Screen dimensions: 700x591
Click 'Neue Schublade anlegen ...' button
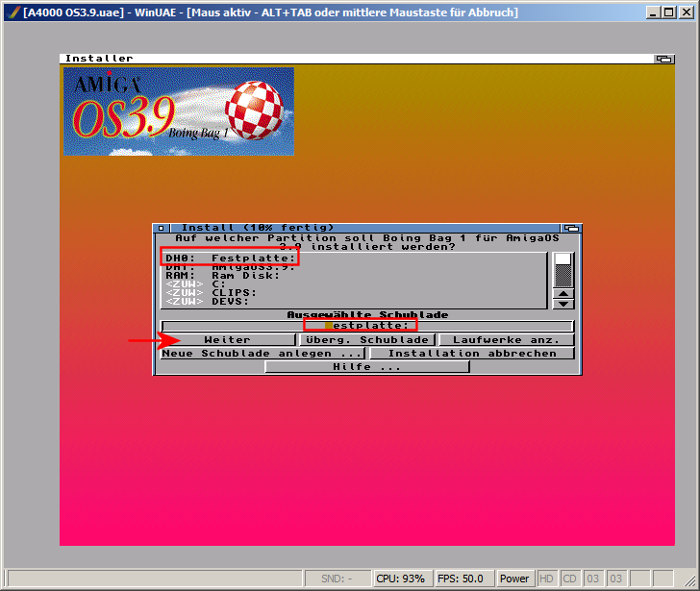point(262,354)
